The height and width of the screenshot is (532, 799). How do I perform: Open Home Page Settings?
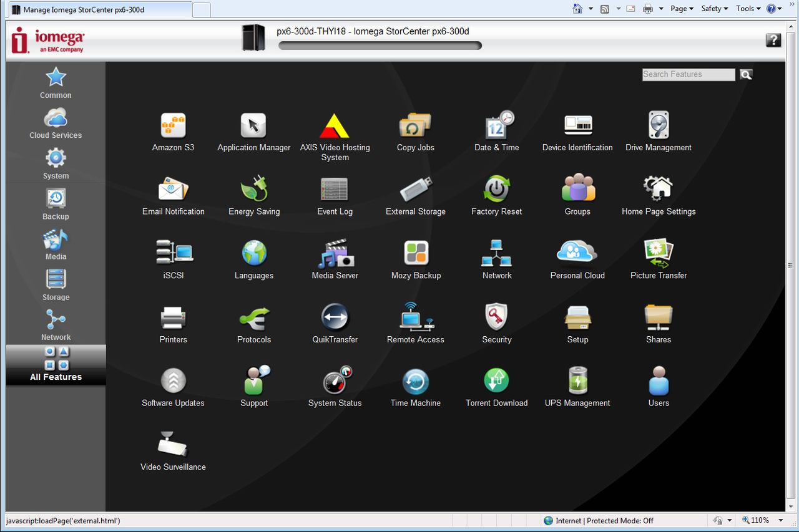[x=659, y=196]
